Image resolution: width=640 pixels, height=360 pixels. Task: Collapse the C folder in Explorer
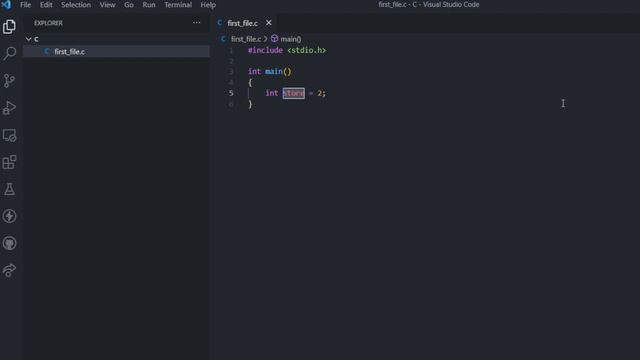tap(29, 39)
